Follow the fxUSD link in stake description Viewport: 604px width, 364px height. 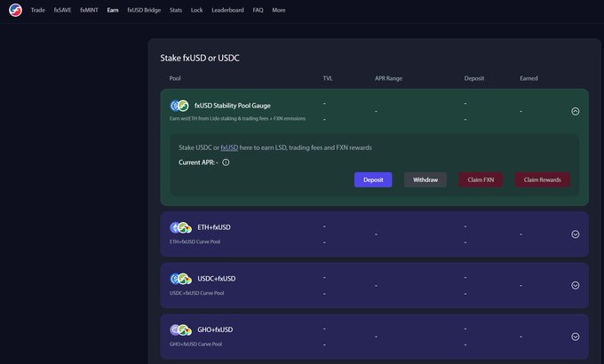pyautogui.click(x=229, y=147)
